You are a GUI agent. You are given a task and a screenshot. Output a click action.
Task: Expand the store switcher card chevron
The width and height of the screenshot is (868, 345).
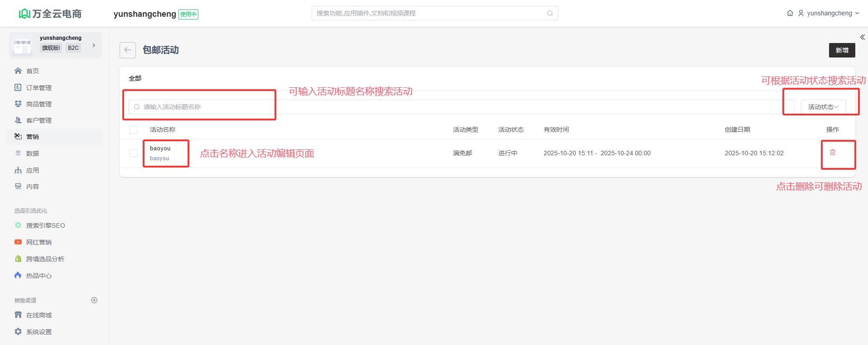pos(94,45)
